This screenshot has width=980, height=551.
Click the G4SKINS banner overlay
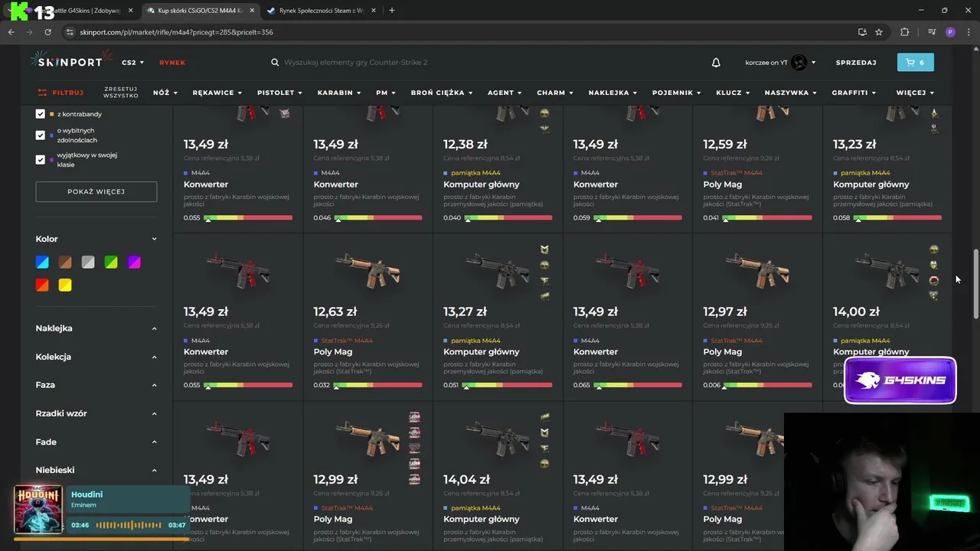click(900, 380)
